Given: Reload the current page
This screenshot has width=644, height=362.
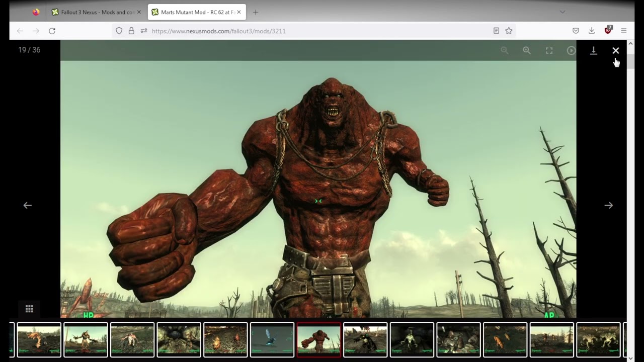Looking at the screenshot, I should [52, 31].
